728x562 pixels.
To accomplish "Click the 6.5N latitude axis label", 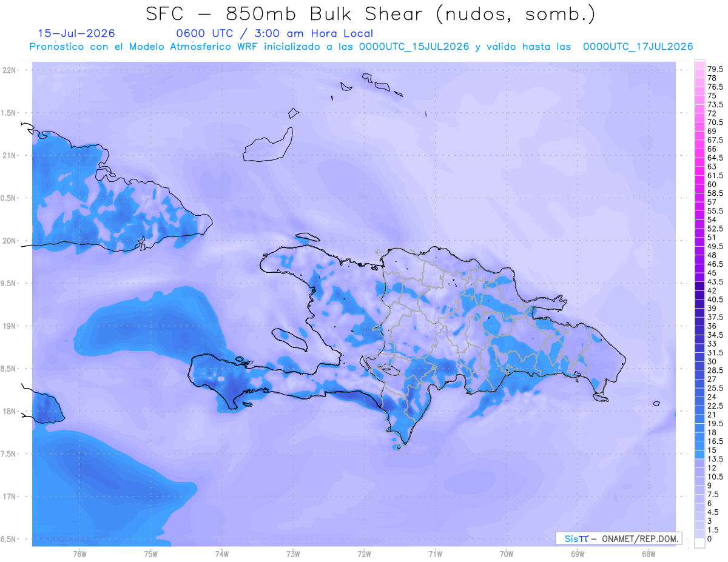I will [9, 540].
